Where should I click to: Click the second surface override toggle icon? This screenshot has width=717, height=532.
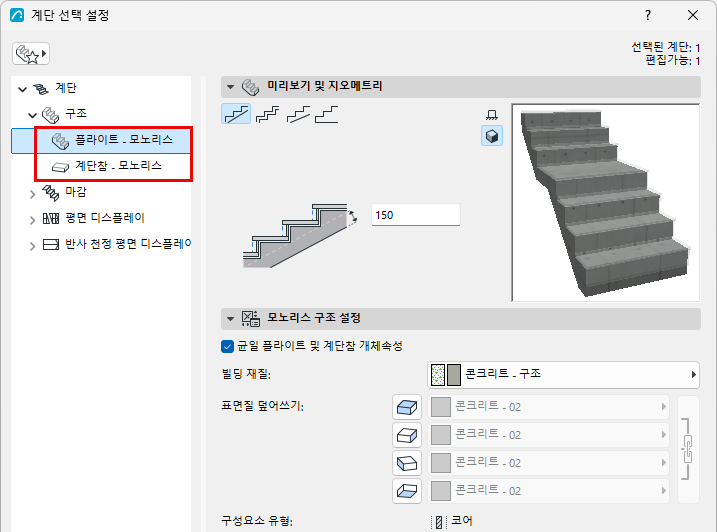[407, 435]
